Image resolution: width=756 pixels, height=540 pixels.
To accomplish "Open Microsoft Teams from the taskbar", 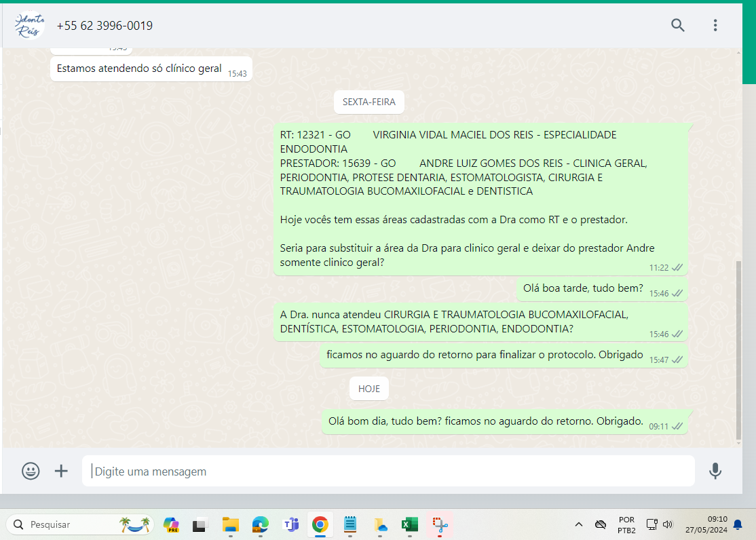I will (x=290, y=524).
